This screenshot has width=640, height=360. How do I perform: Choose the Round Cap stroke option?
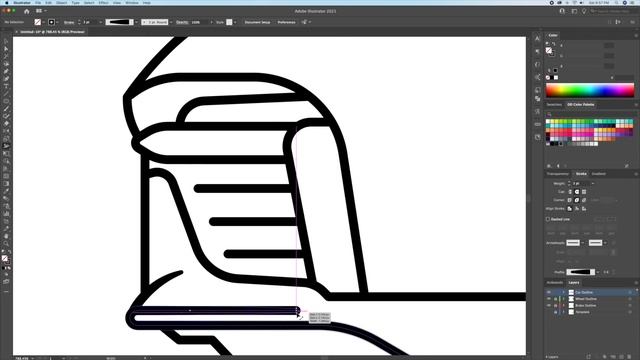pyautogui.click(x=577, y=191)
